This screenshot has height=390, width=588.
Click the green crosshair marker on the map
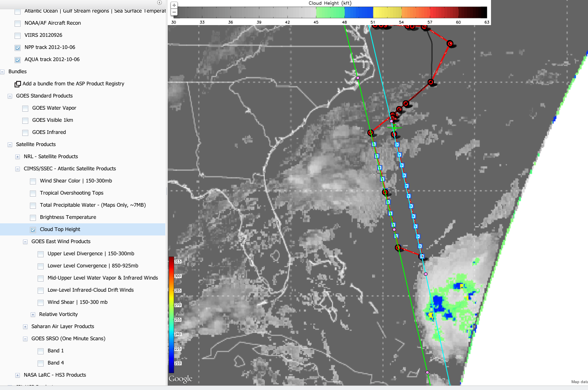[x=394, y=127]
